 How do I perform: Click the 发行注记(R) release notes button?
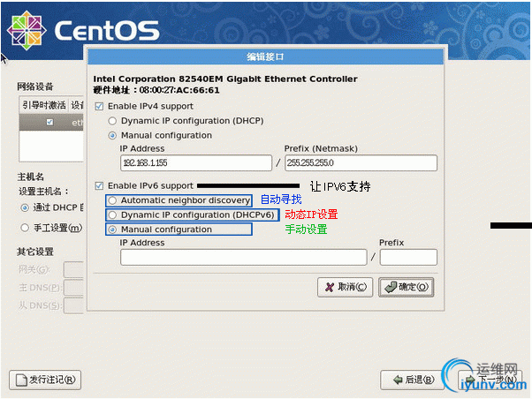tap(45, 380)
